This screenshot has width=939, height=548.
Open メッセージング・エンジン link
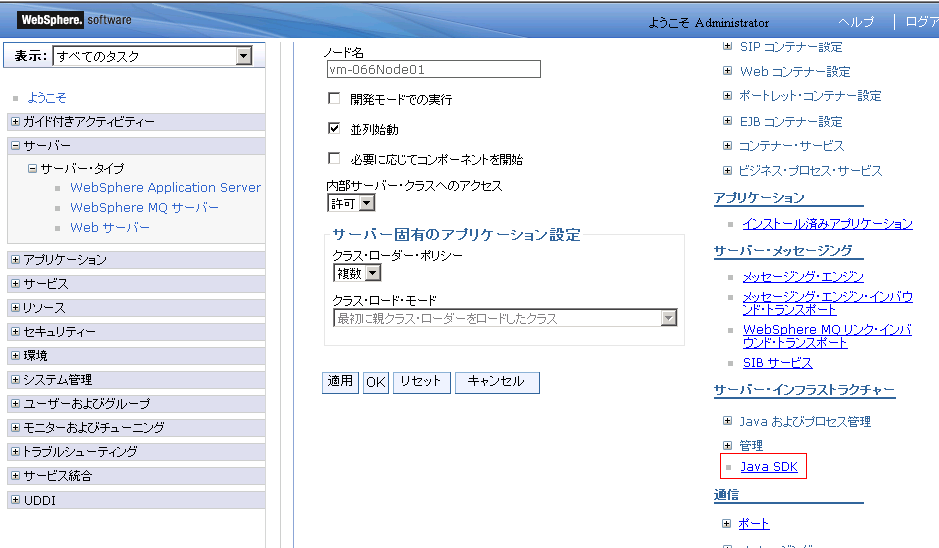[803, 277]
